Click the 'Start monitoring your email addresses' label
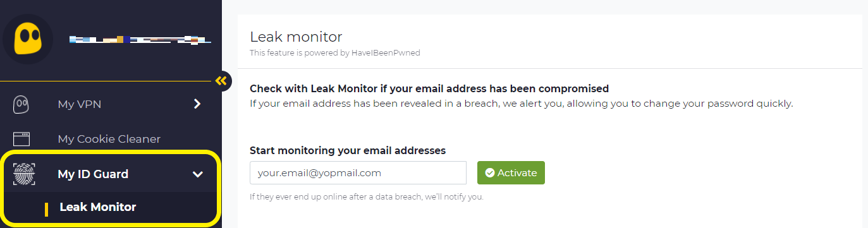868x228 pixels. tap(348, 150)
